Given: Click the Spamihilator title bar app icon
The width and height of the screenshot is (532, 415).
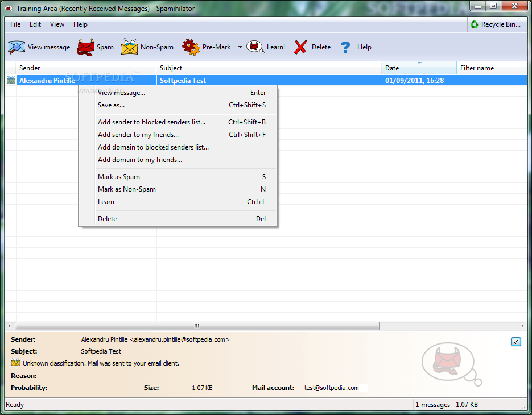Looking at the screenshot, I should (9, 8).
